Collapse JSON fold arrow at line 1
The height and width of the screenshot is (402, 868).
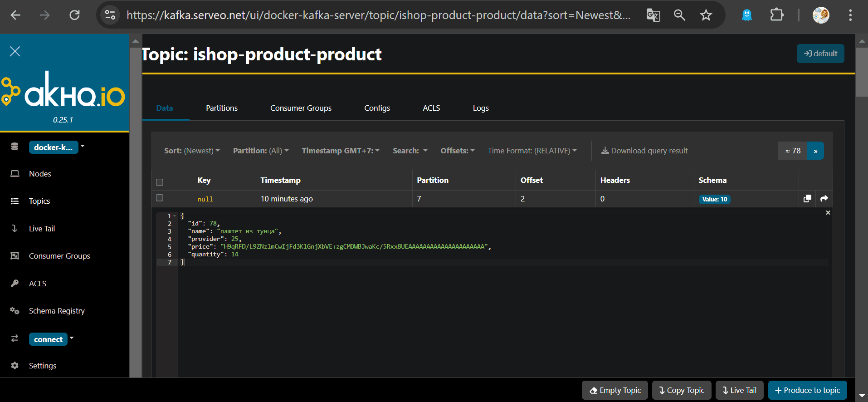(175, 216)
